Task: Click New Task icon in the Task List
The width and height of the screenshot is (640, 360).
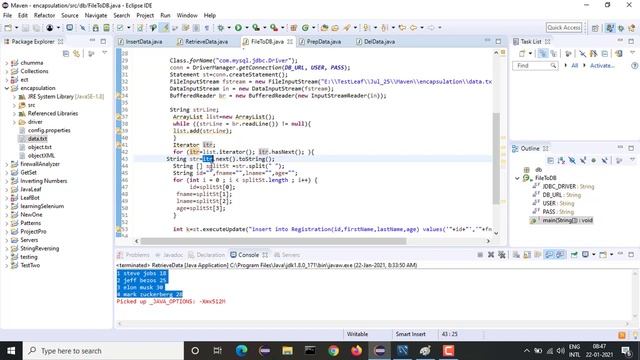Action: [522, 53]
